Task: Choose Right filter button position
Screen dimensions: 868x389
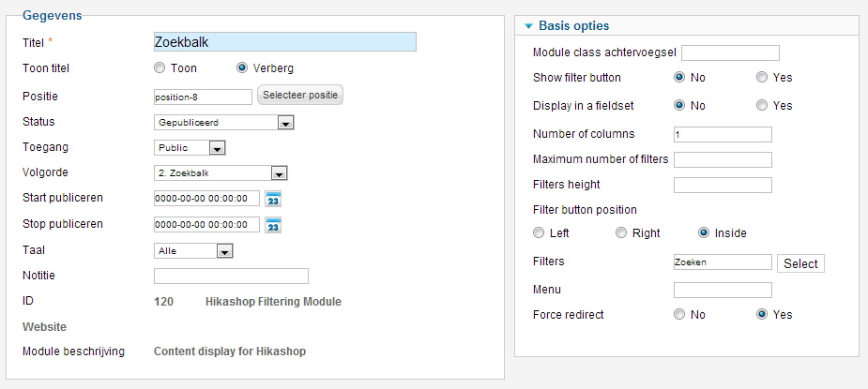Action: [x=621, y=233]
